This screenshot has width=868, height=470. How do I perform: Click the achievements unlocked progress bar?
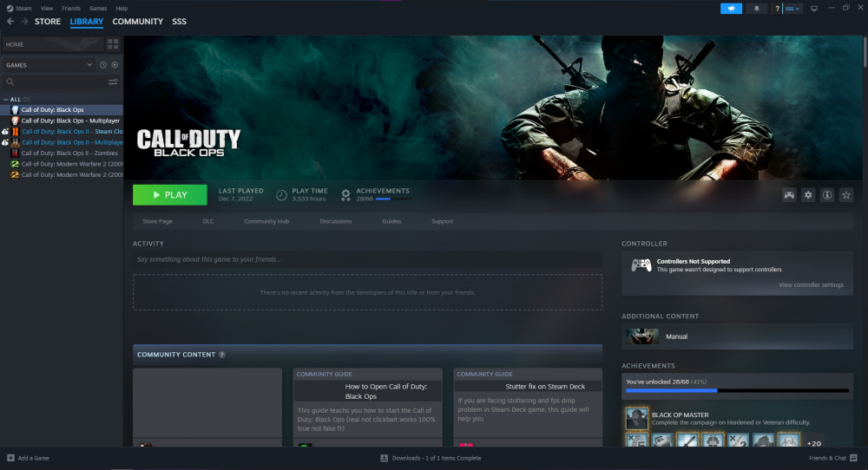pyautogui.click(x=737, y=391)
